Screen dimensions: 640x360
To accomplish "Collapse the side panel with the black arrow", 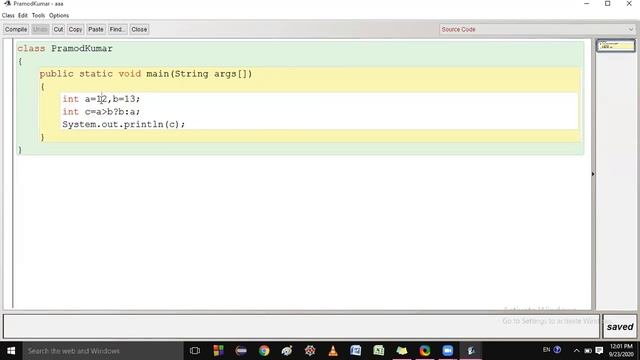I will pyautogui.click(x=593, y=174).
